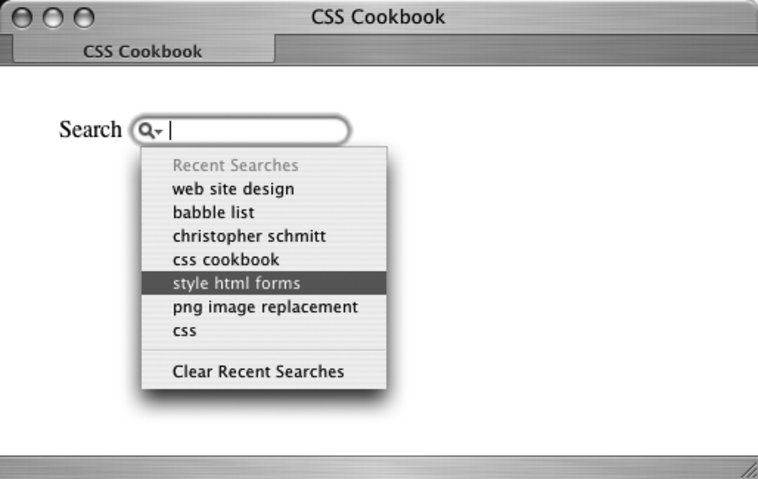Screen dimensions: 758x479
Task: Pick the "css" recent search item
Action: (185, 331)
